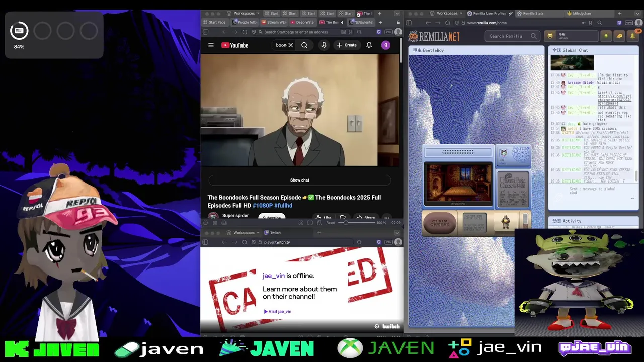This screenshot has width=644, height=362.
Task: Open the green figure icon button on Remilia
Action: coord(606,36)
